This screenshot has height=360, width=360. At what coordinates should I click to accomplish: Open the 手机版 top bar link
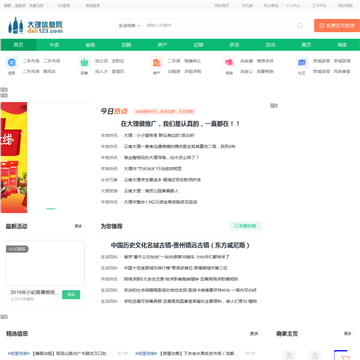247,6
